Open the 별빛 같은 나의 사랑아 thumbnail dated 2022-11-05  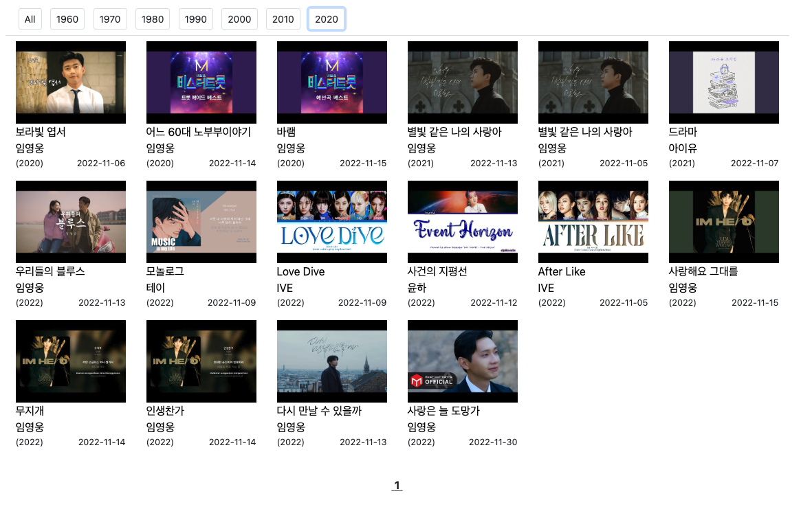click(593, 82)
